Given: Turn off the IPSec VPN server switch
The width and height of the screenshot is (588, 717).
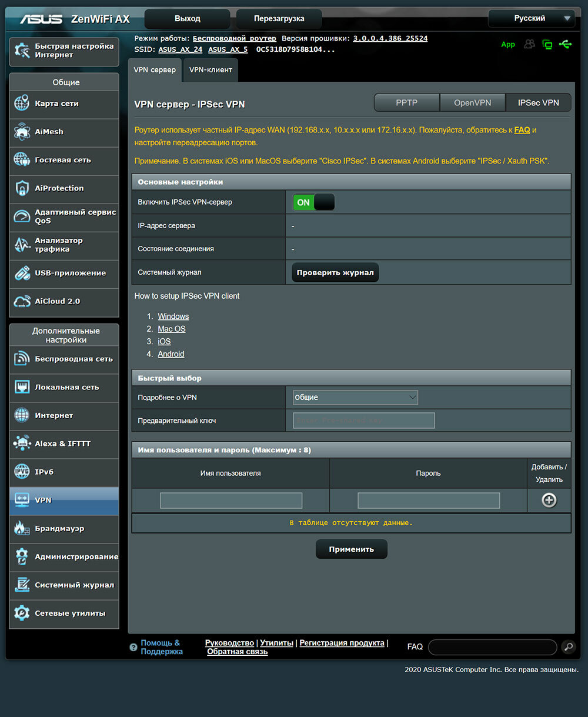Looking at the screenshot, I should (x=313, y=202).
